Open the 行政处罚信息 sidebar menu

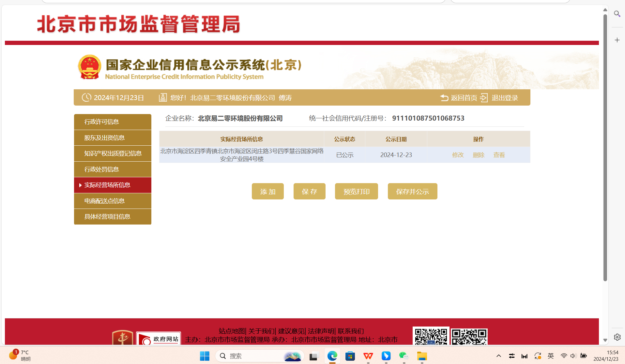(113, 169)
